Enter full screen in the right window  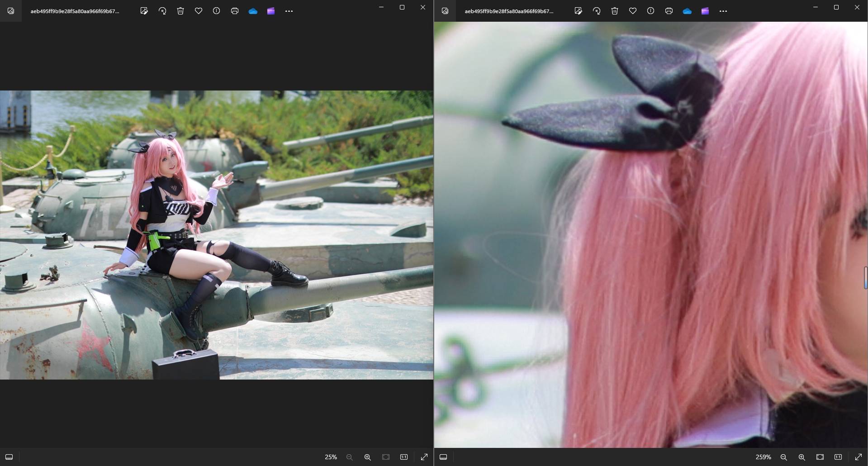858,457
